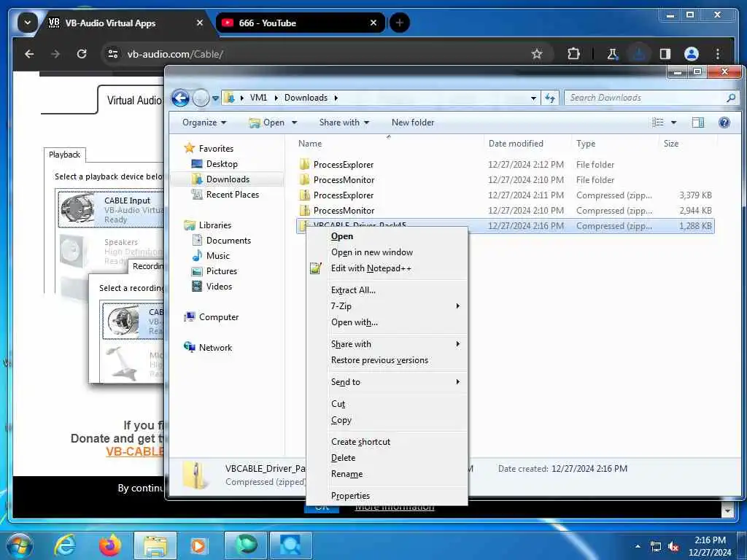Viewport: 747px width, 560px height.
Task: Launch Firefox from the taskbar
Action: tap(109, 545)
